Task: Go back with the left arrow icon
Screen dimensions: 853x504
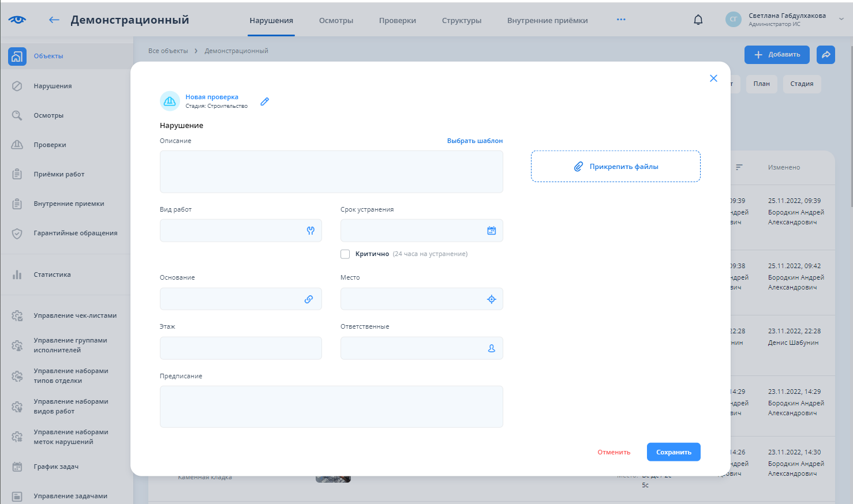Action: (x=54, y=20)
